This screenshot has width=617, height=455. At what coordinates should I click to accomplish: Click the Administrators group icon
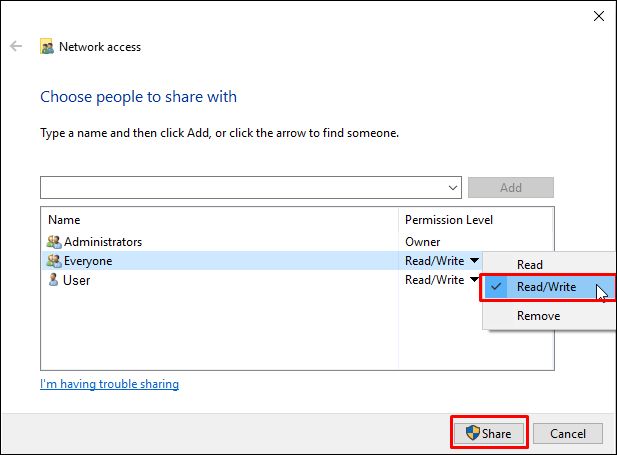[54, 242]
